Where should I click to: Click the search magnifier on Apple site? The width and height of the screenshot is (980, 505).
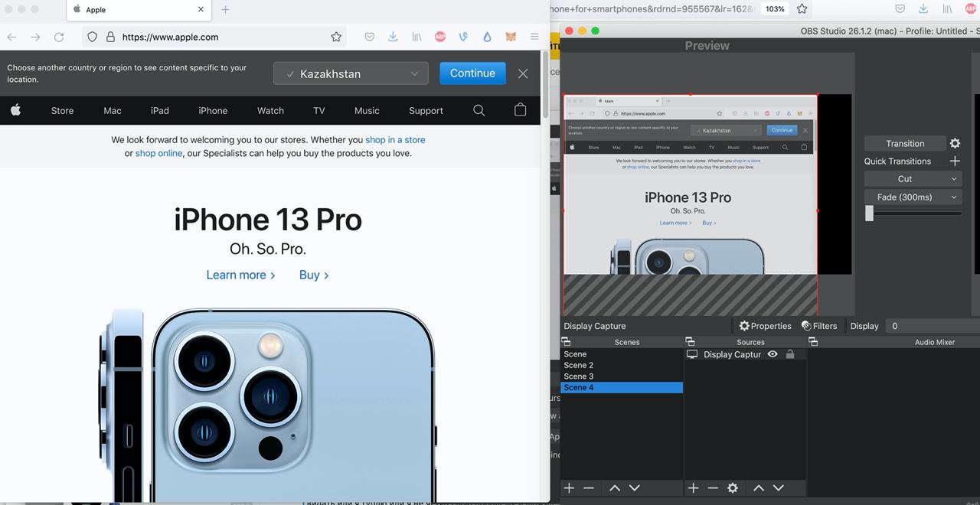click(479, 110)
